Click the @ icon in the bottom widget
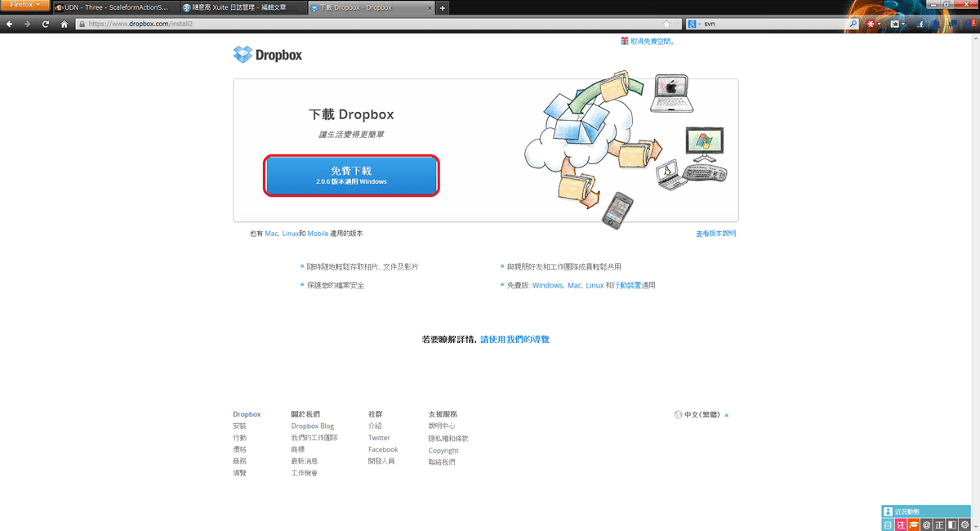Image resolution: width=980 pixels, height=531 pixels. [x=927, y=524]
